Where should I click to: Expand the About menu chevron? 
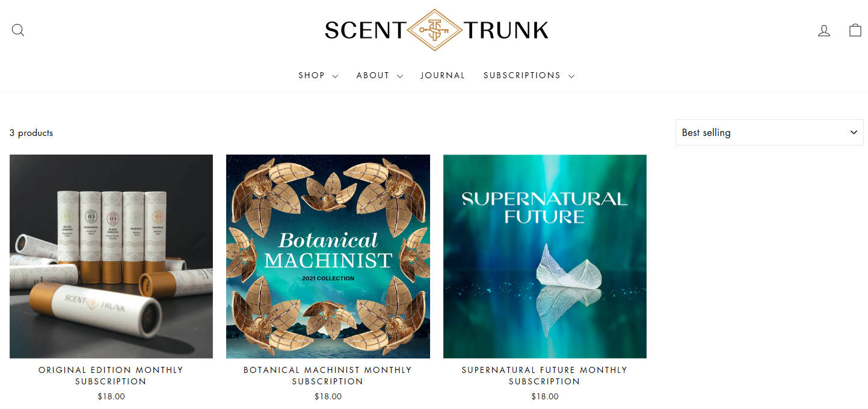point(399,76)
